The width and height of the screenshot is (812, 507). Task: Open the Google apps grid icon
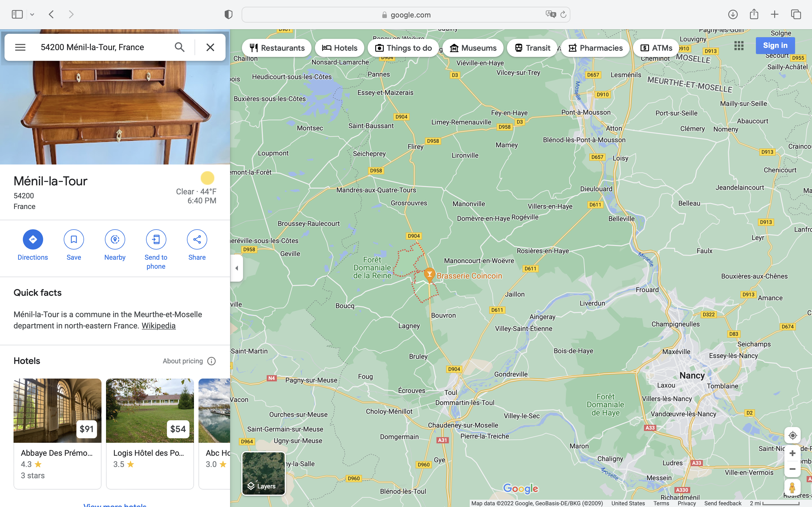[x=738, y=46]
